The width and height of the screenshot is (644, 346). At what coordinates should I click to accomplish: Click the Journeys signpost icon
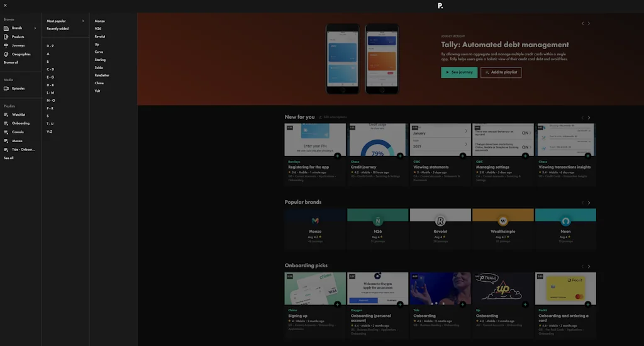point(6,45)
